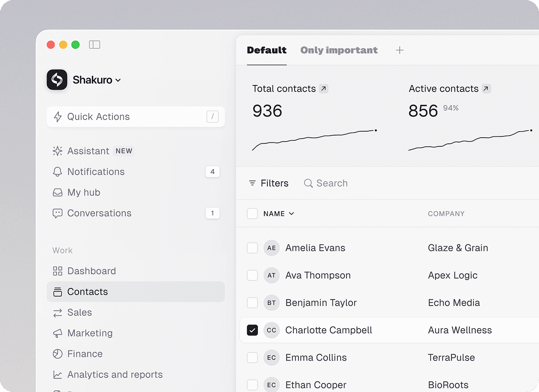Click the slash shortcut badge in Quick Actions

pos(212,117)
